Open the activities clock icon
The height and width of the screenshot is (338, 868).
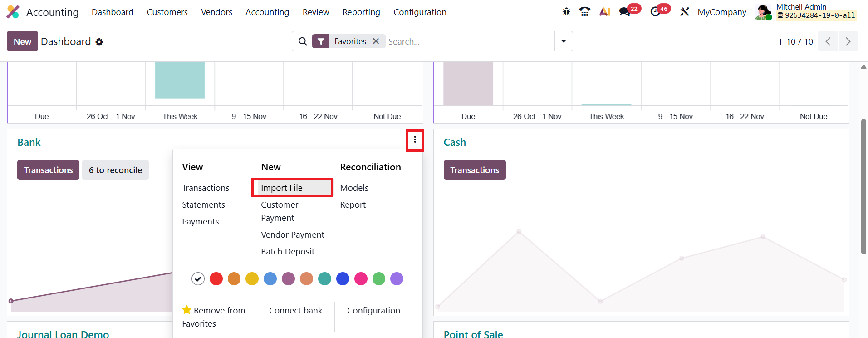click(x=655, y=12)
